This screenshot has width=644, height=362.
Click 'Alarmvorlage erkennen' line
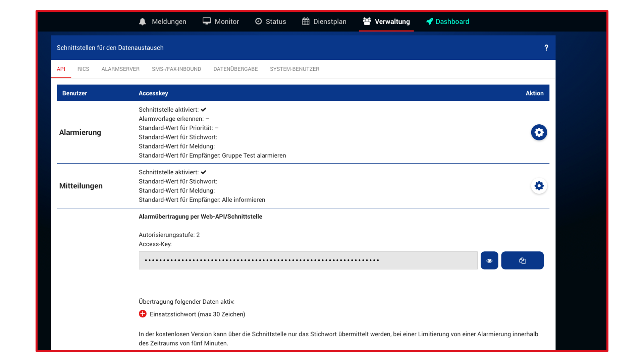(x=174, y=119)
